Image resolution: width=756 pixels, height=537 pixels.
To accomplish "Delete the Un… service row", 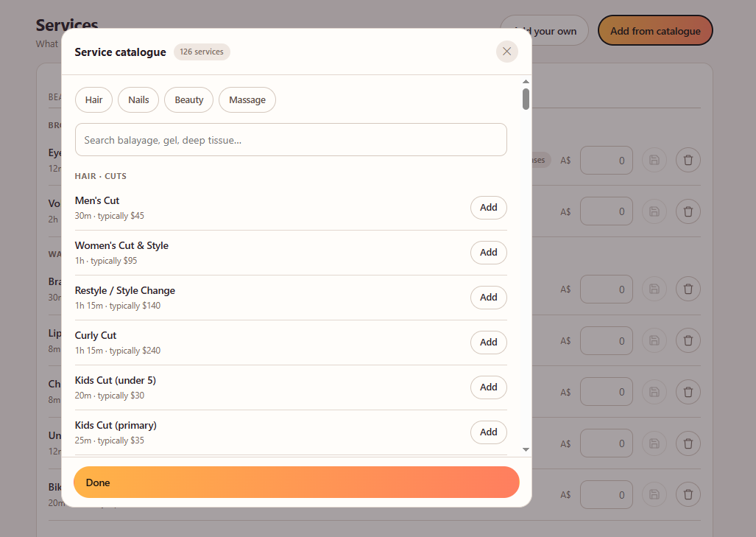I will (688, 443).
